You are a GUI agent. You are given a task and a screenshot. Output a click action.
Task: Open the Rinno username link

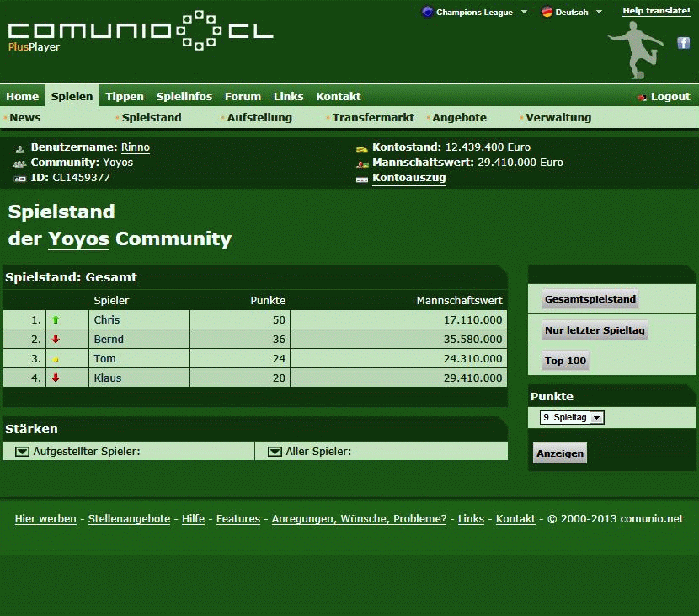click(136, 147)
